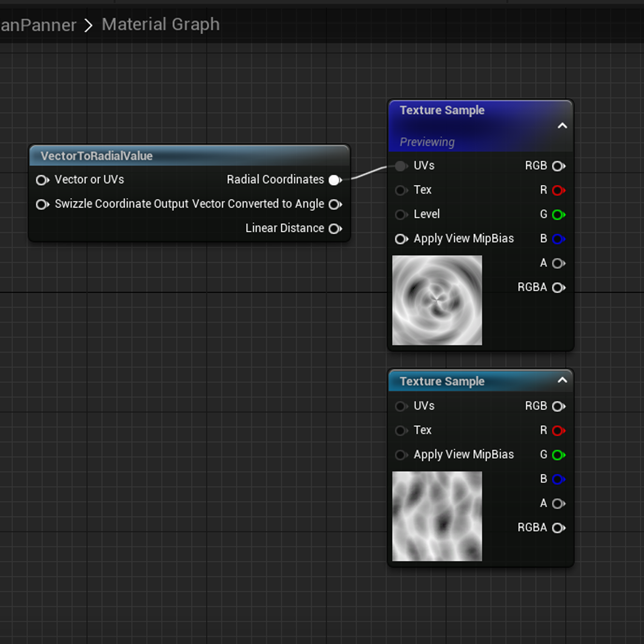This screenshot has height=644, width=644.
Task: Open the Material Graph breadcrumb
Action: tap(161, 25)
